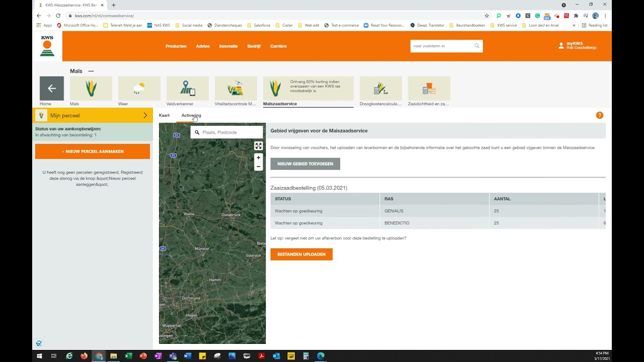Click the blue badge icon at bottom left
Viewport: 644px width, 362px height.
39,343
